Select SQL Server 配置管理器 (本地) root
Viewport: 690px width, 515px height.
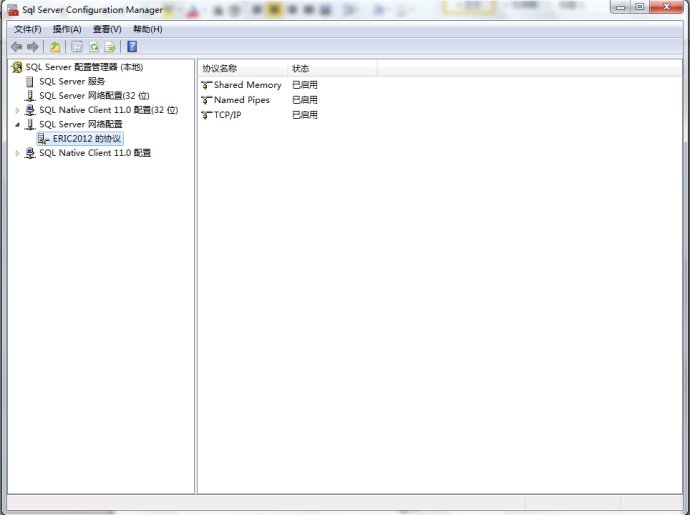[84, 67]
